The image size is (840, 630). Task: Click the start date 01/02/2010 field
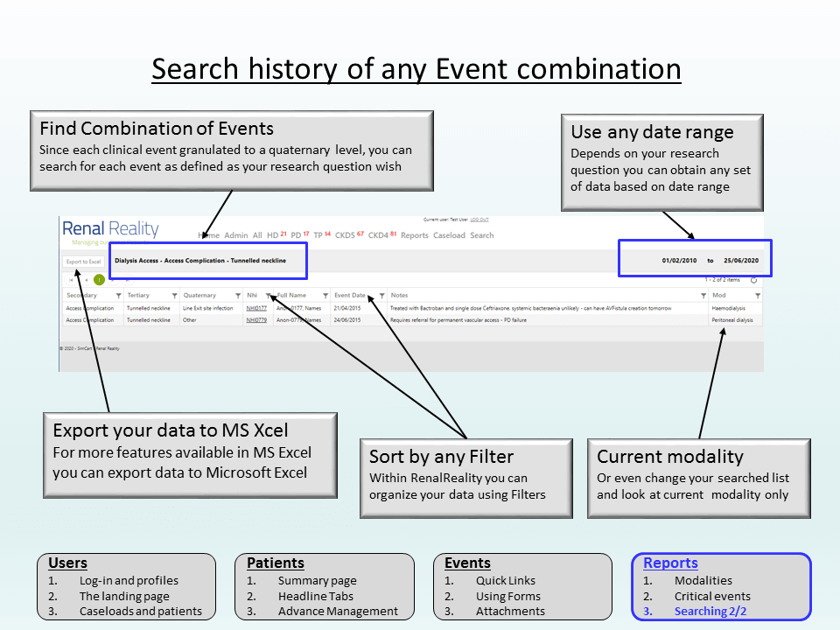tap(680, 261)
